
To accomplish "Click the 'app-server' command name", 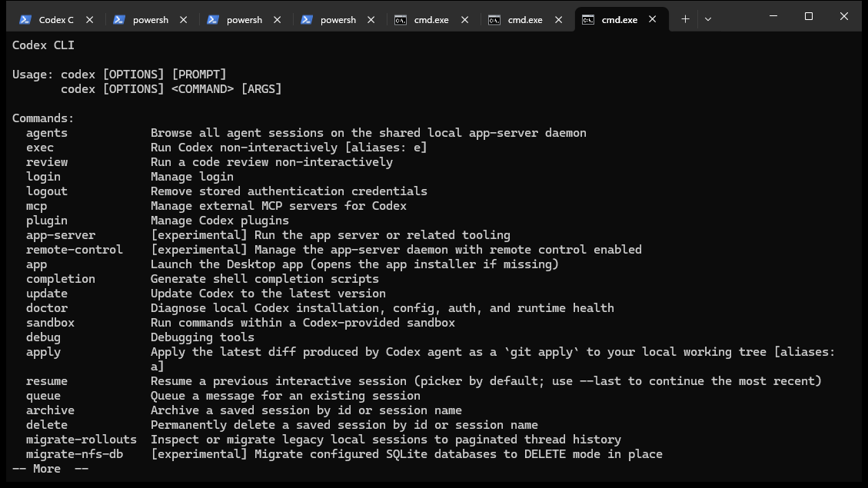I will [60, 235].
